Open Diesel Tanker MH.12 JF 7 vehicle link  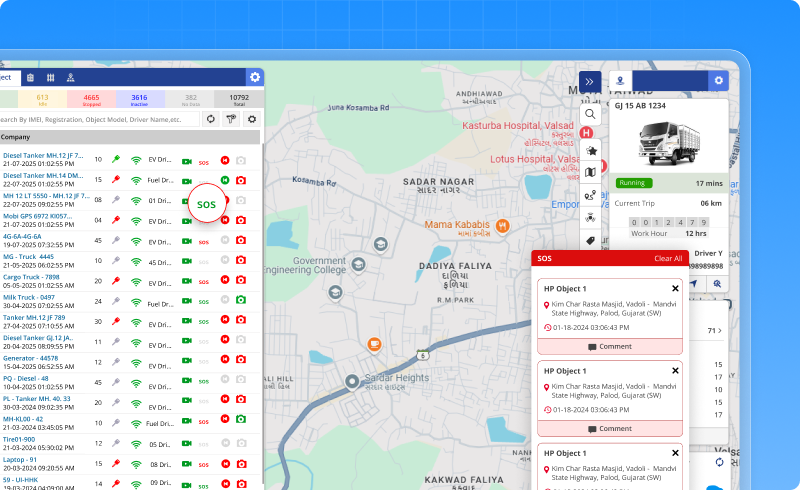[x=42, y=156]
